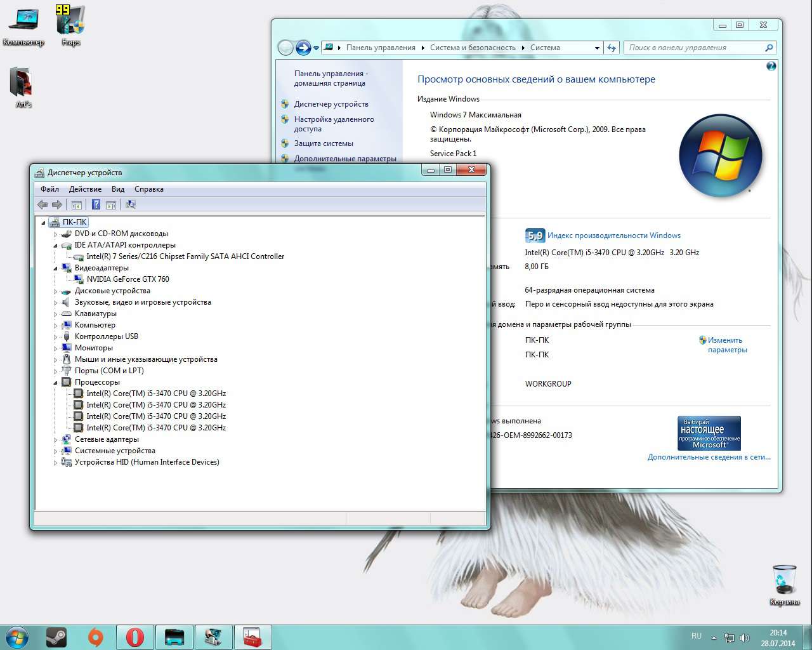Image resolution: width=812 pixels, height=650 pixels.
Task: Open the Вид menu
Action: pos(118,189)
